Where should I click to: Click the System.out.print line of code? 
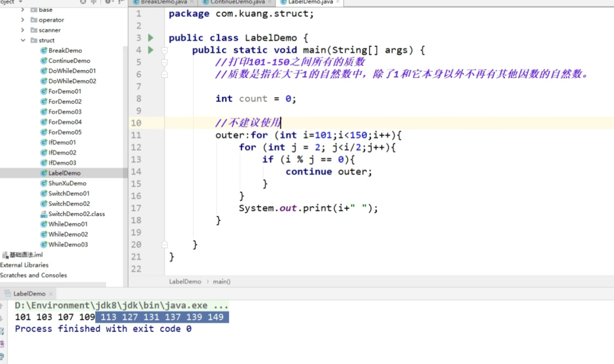coord(309,208)
